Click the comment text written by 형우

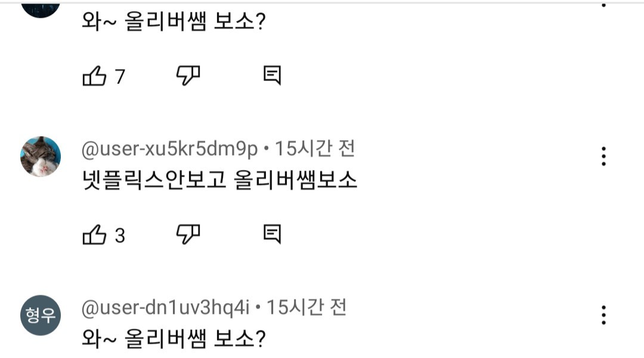point(173,339)
